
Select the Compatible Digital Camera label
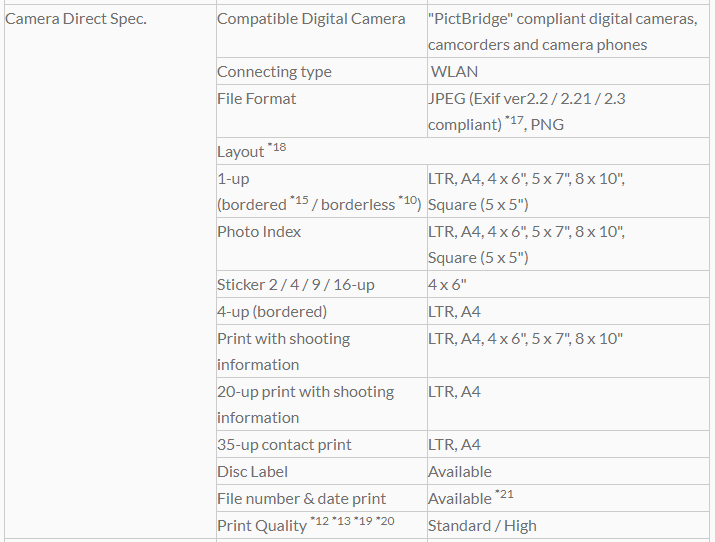[311, 19]
